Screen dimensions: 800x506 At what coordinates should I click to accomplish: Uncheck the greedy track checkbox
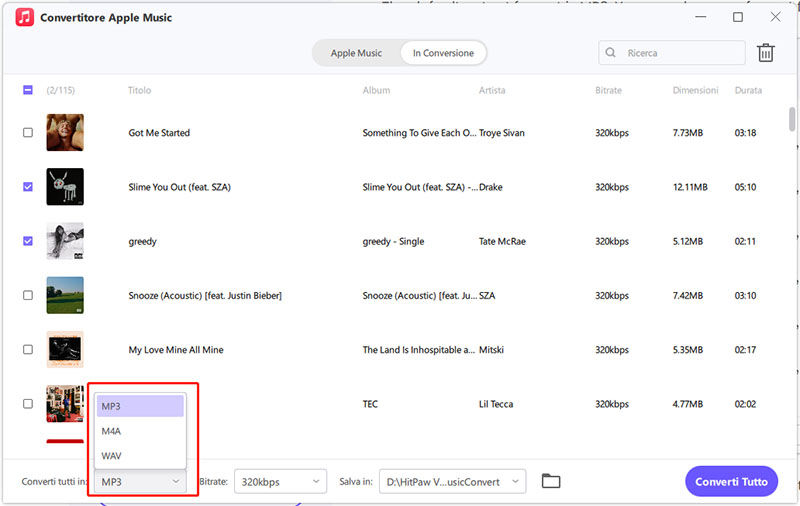tap(28, 241)
